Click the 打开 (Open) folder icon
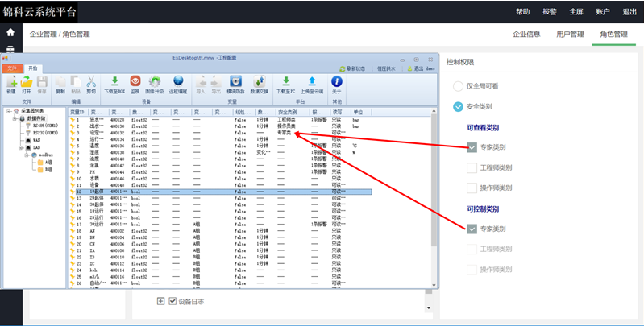This screenshot has height=326, width=644. [27, 81]
